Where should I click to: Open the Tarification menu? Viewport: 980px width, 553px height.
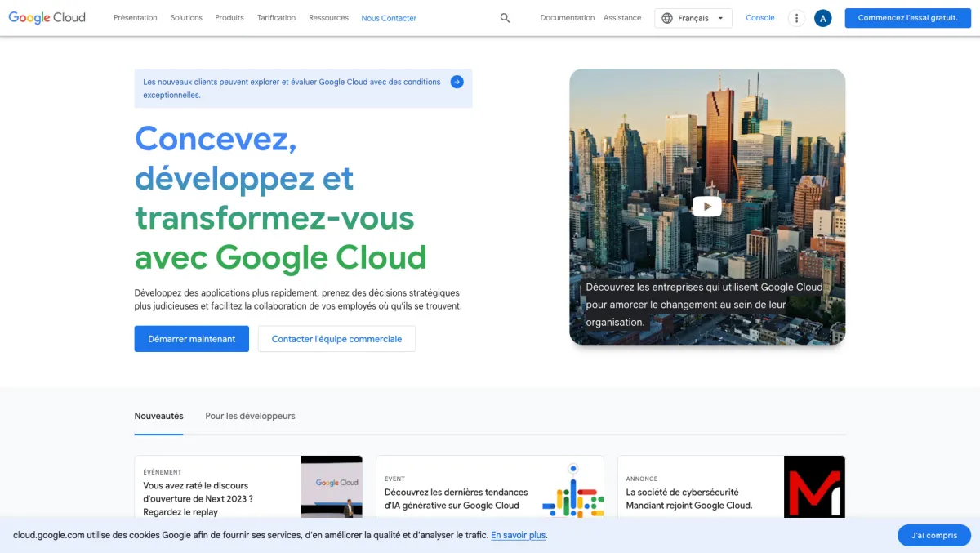tap(276, 18)
